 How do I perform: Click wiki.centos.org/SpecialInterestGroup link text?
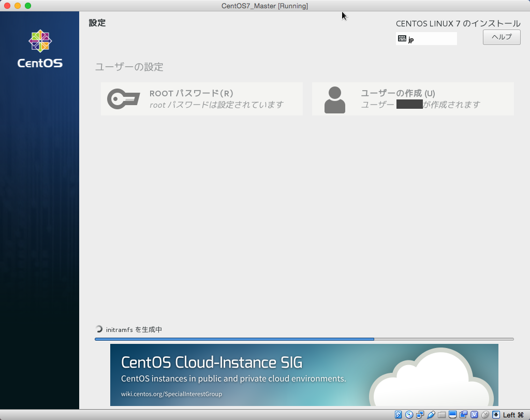(x=171, y=394)
